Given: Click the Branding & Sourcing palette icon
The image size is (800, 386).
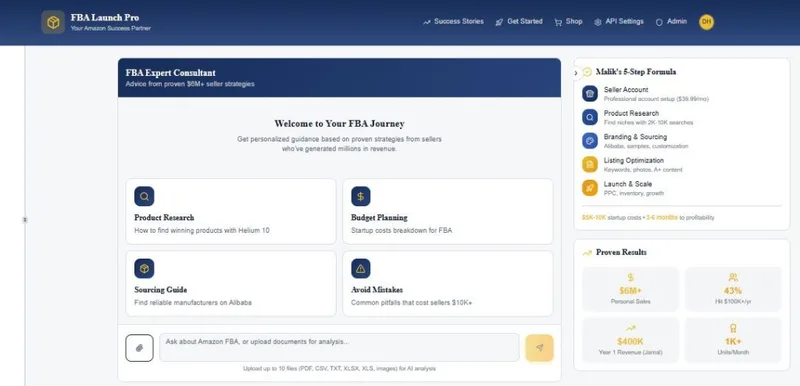Looking at the screenshot, I should click(x=590, y=141).
